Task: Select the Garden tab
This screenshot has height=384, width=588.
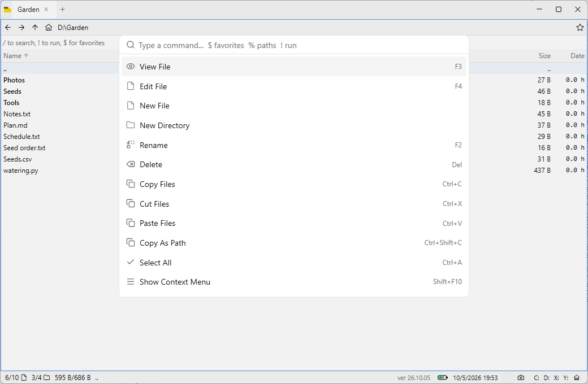Action: click(28, 10)
